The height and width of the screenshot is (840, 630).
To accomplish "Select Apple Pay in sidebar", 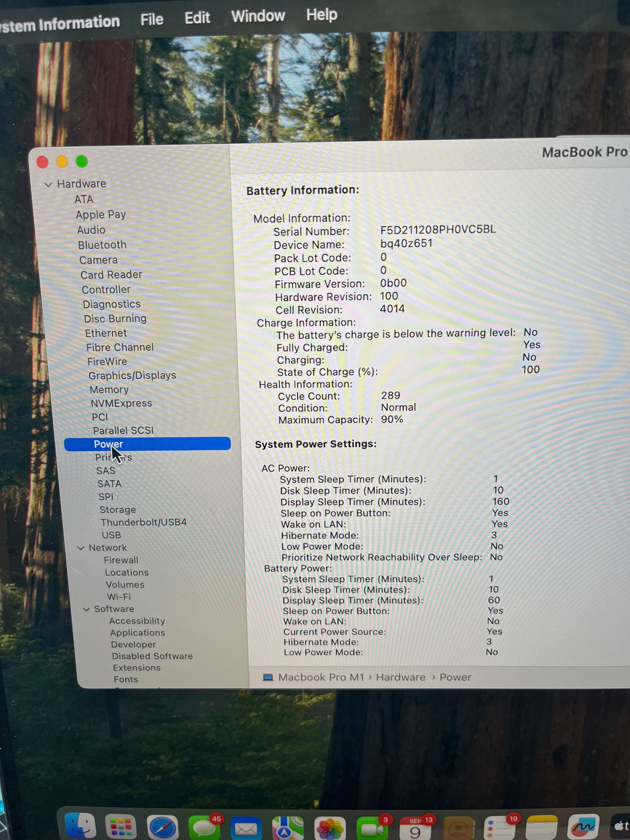I will pyautogui.click(x=101, y=215).
